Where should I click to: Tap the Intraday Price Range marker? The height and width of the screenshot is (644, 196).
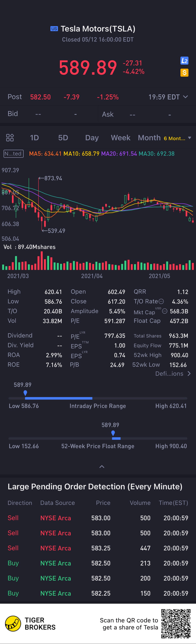pyautogui.click(x=25, y=393)
